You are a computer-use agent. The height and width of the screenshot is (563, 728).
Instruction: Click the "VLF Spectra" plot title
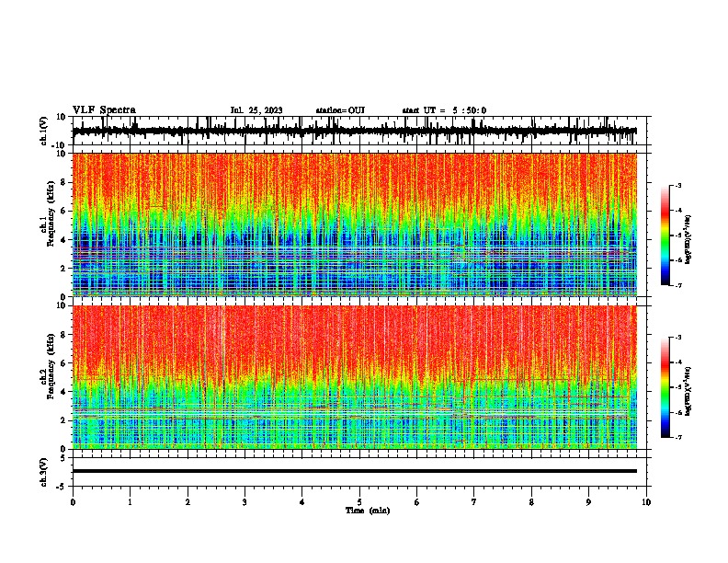point(104,110)
